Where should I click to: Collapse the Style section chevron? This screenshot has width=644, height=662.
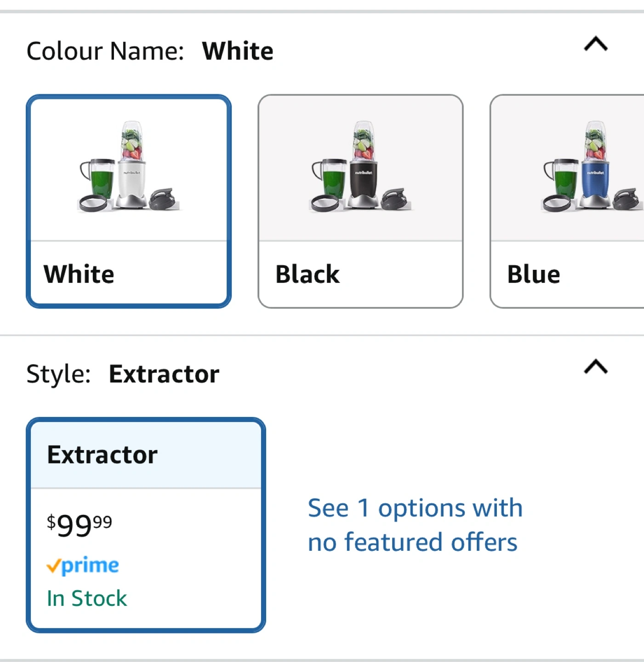pyautogui.click(x=596, y=367)
